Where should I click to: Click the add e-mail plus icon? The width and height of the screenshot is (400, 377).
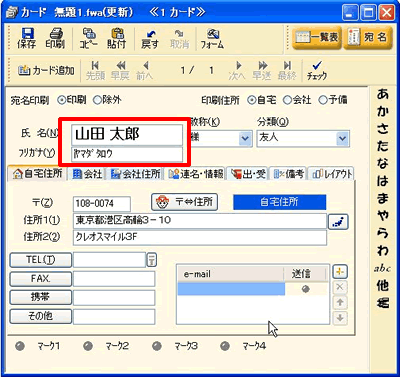pos(340,272)
